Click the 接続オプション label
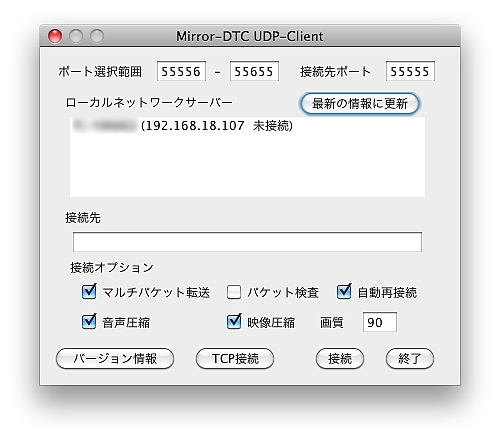 point(112,267)
